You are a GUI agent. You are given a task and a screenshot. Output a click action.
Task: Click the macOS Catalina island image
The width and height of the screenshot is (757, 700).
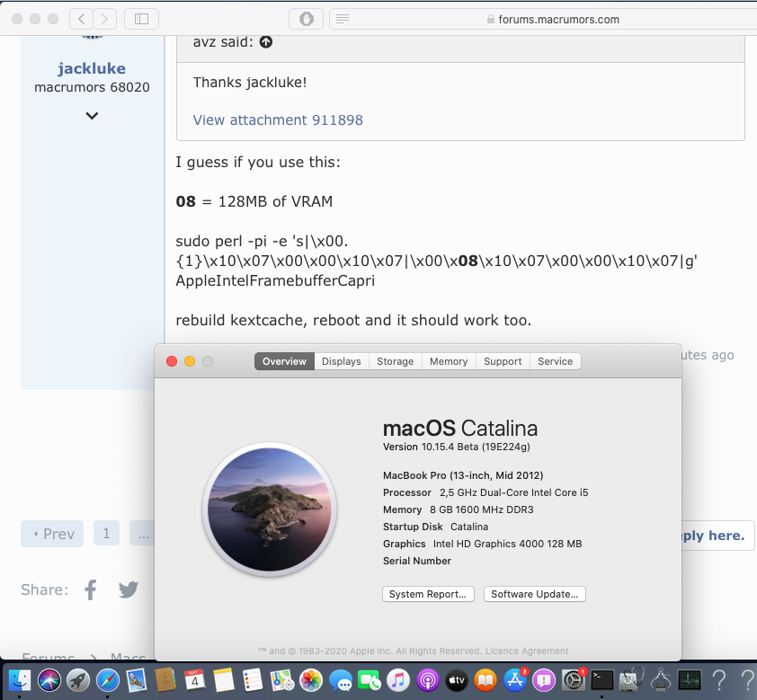pyautogui.click(x=270, y=509)
